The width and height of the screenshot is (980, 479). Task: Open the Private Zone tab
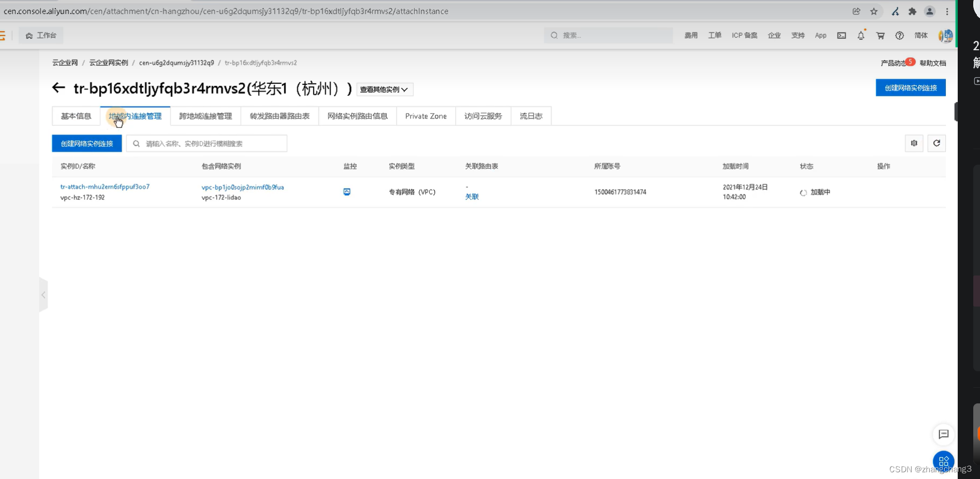pos(425,116)
